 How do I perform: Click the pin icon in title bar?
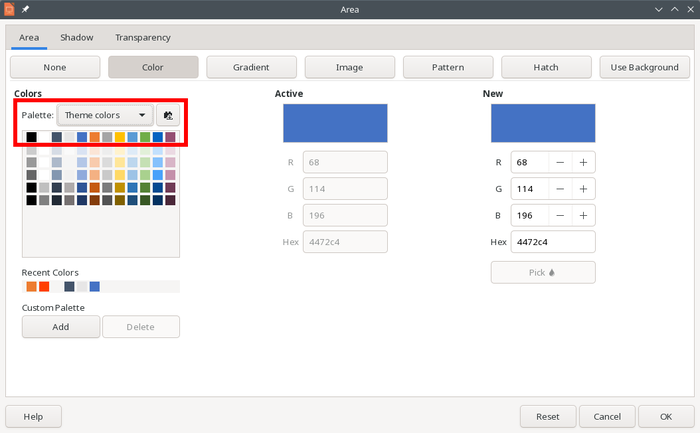[26, 9]
